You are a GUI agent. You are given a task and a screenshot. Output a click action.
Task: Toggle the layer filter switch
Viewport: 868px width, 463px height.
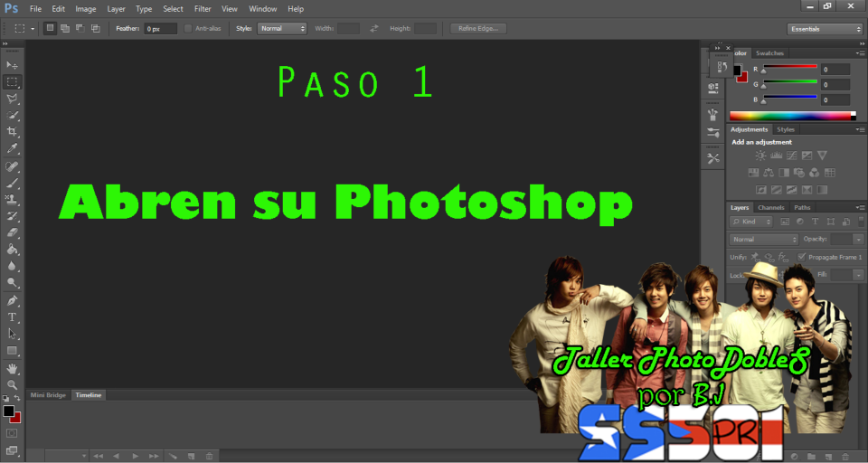click(x=861, y=221)
